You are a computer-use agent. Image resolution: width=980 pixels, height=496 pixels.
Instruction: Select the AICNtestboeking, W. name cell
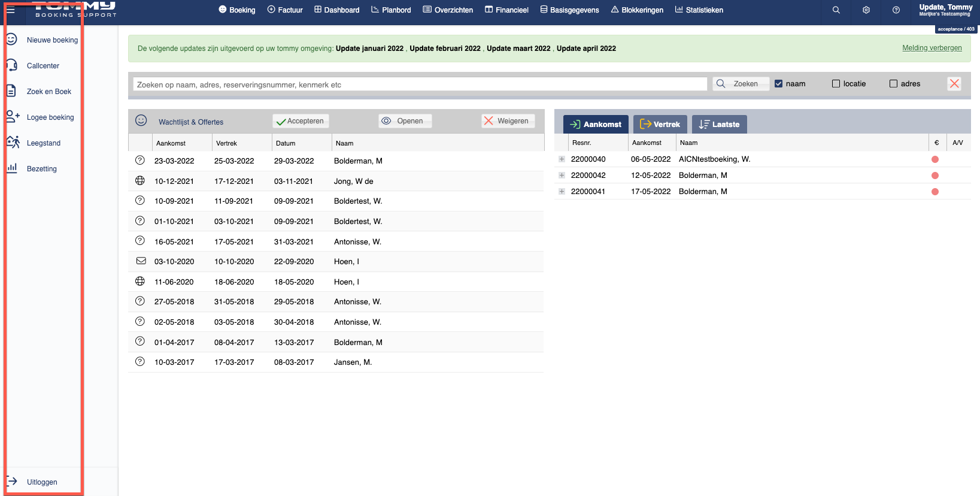point(714,159)
